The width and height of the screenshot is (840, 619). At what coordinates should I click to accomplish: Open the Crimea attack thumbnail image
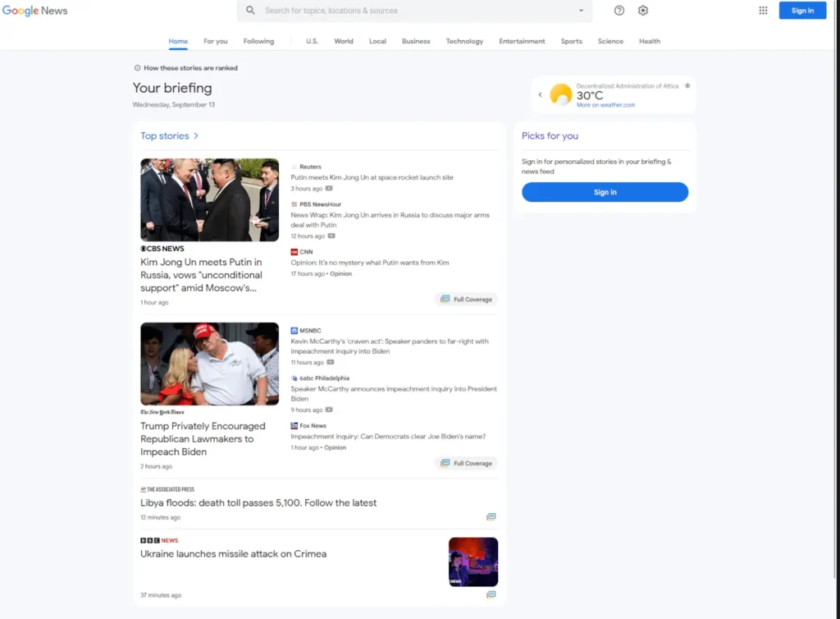tap(473, 562)
